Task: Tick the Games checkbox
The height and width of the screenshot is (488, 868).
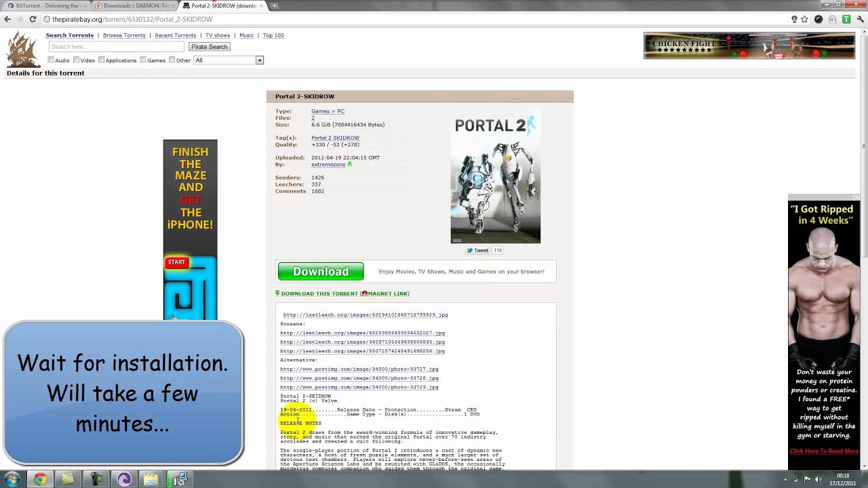Action: coord(143,60)
